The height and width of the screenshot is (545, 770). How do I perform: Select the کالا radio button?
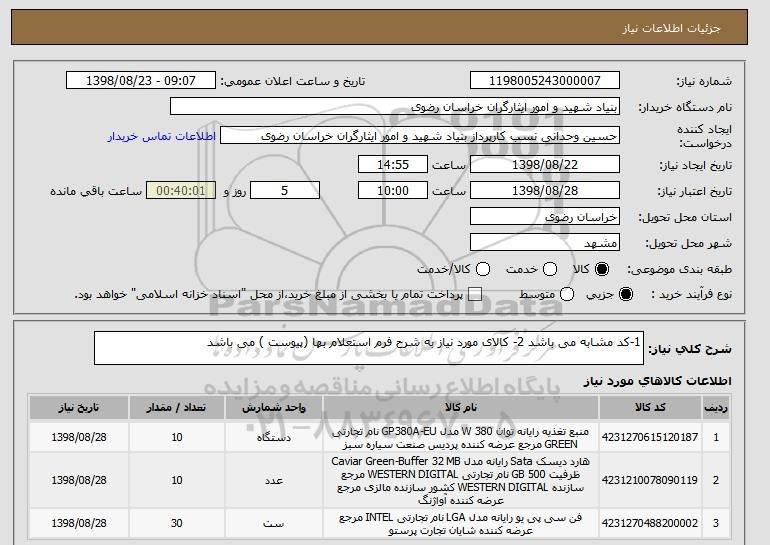(602, 269)
